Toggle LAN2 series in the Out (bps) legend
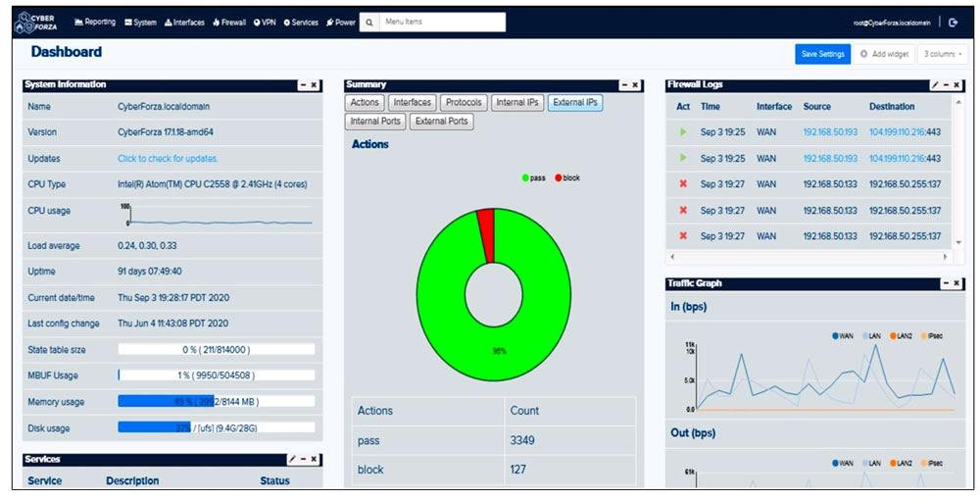Screen dimensions: 980x501 (x=901, y=464)
